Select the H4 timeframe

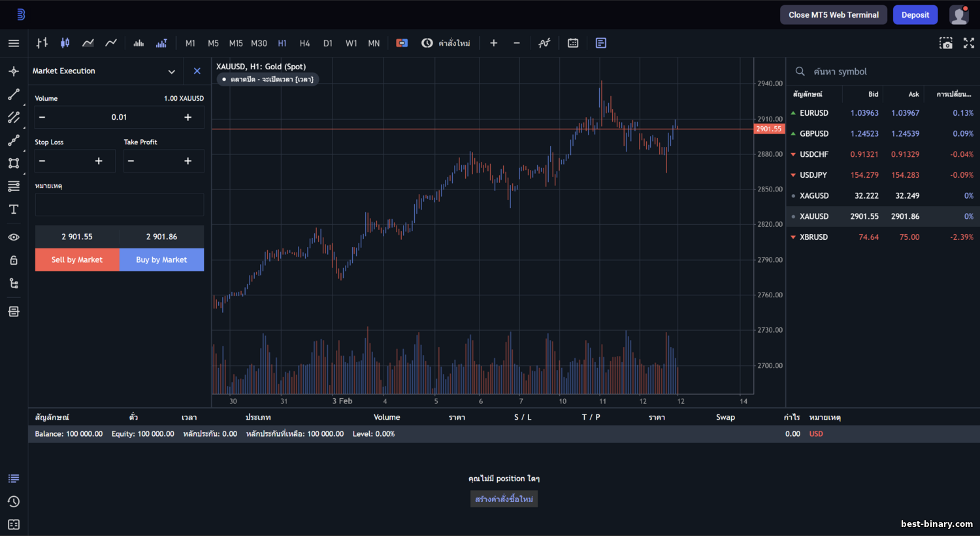304,43
